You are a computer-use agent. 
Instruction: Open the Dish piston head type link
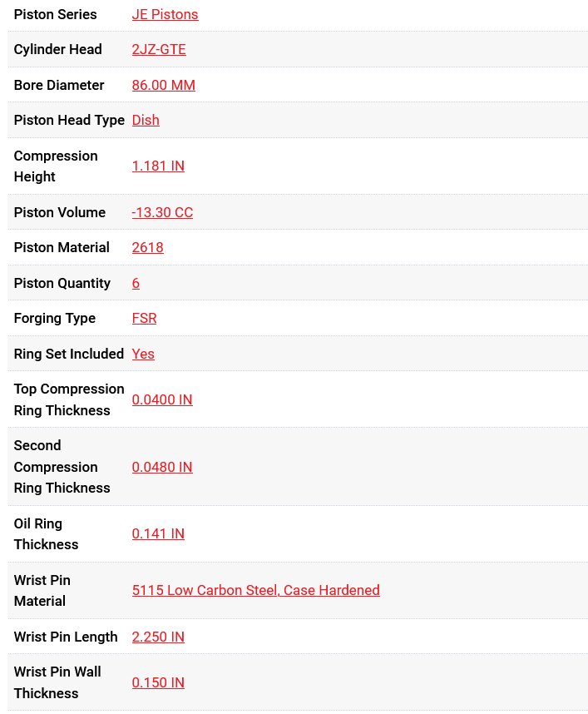146,120
